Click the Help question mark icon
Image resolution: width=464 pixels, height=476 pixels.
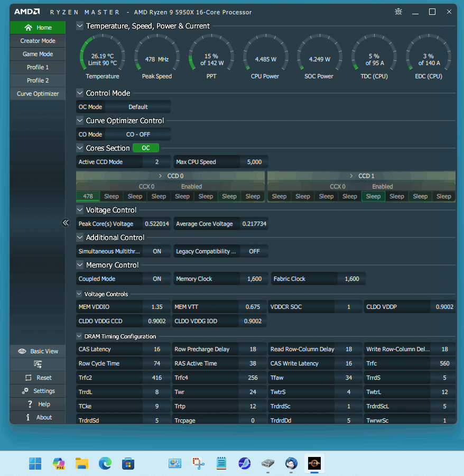pyautogui.click(x=30, y=404)
